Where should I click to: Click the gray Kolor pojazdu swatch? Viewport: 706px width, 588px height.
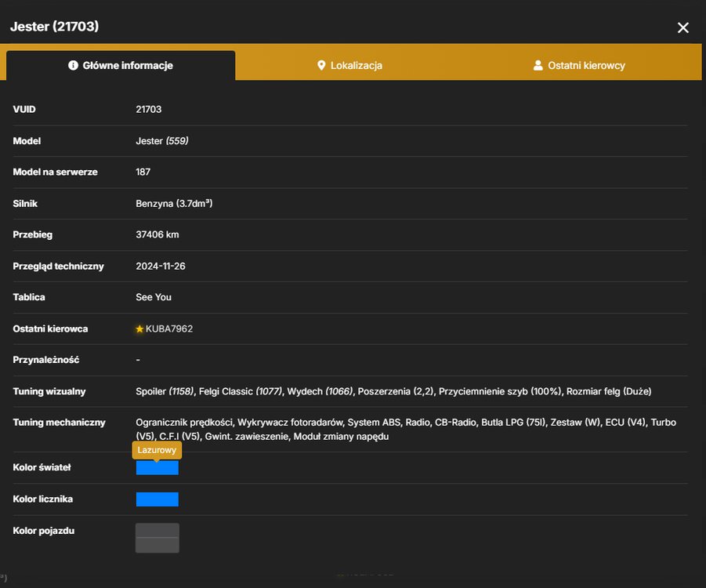[x=157, y=538]
